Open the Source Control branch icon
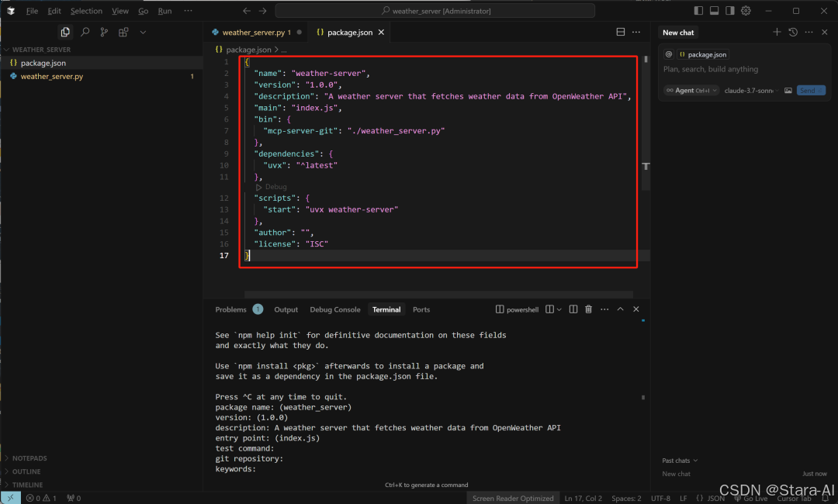838x504 pixels. pos(104,32)
